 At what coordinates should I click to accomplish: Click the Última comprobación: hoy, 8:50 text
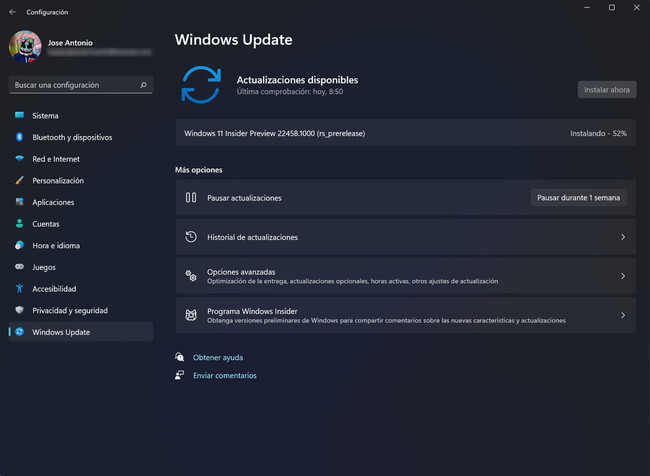tap(290, 92)
